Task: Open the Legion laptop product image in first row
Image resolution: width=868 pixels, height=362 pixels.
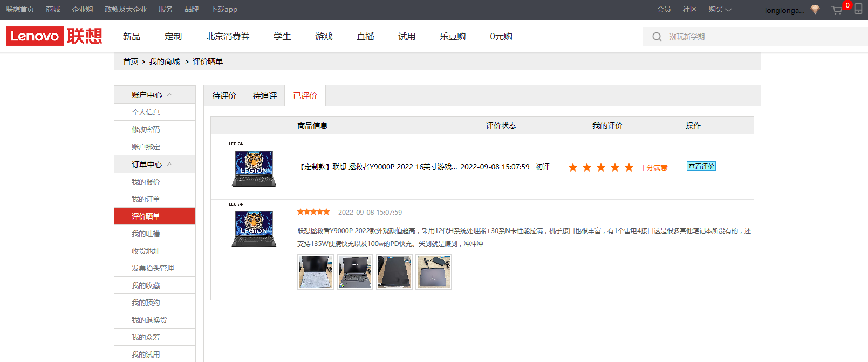Action: point(254,165)
